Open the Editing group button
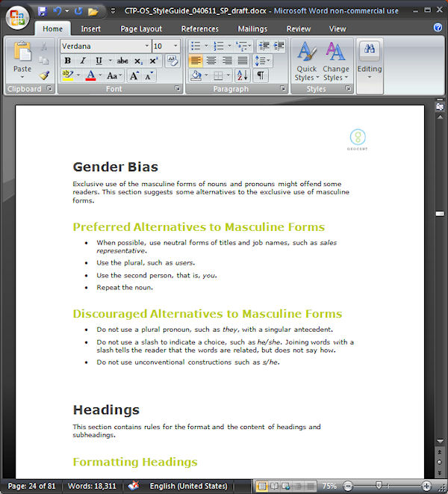Image resolution: width=448 pixels, height=494 pixels. click(370, 61)
